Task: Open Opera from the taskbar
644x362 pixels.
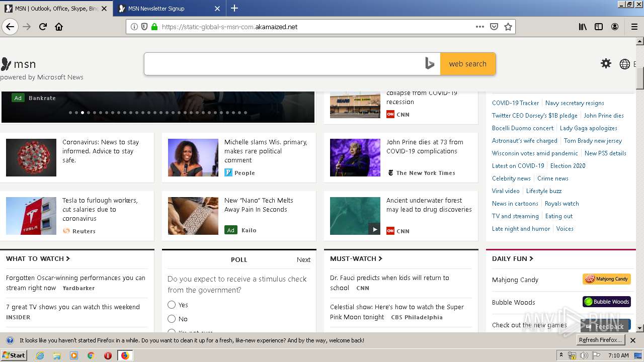Action: (x=108, y=355)
